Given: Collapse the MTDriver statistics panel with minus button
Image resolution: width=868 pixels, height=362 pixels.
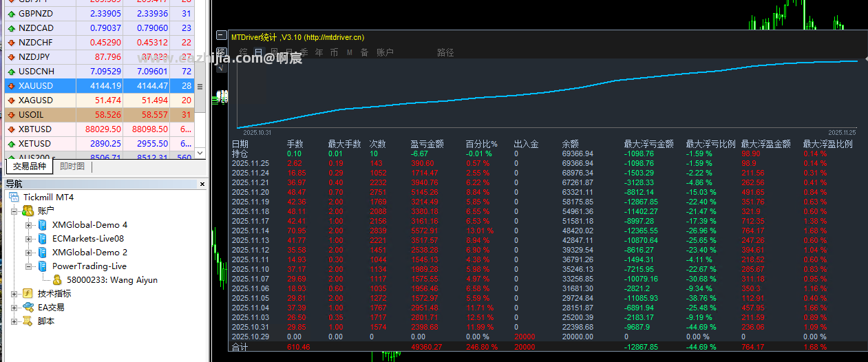Looking at the screenshot, I should pyautogui.click(x=222, y=36).
